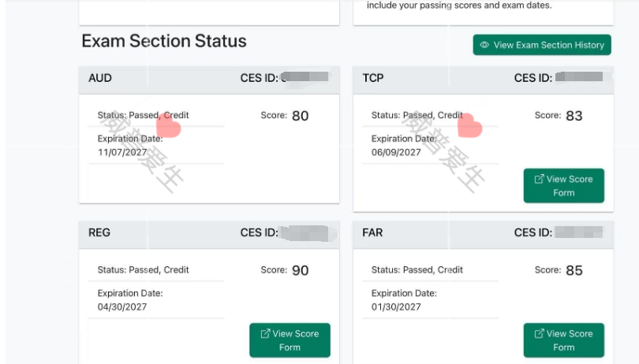Click the REG score value 90

click(x=301, y=270)
